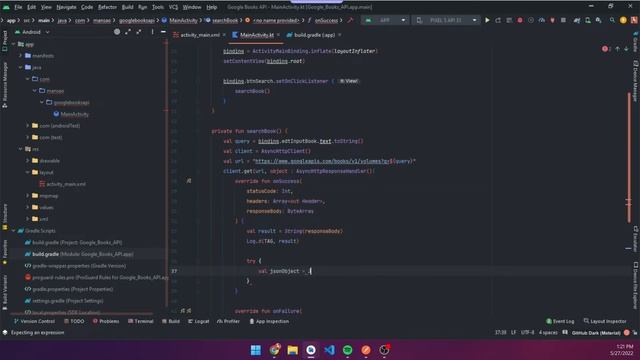This screenshot has height=360, width=640.
Task: Open the Tools menu
Action: coord(158,7)
